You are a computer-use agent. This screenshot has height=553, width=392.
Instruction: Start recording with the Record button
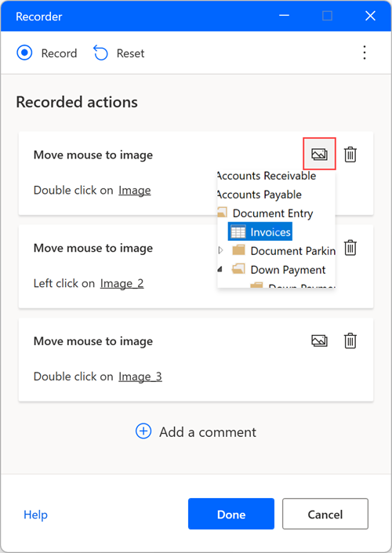(46, 53)
